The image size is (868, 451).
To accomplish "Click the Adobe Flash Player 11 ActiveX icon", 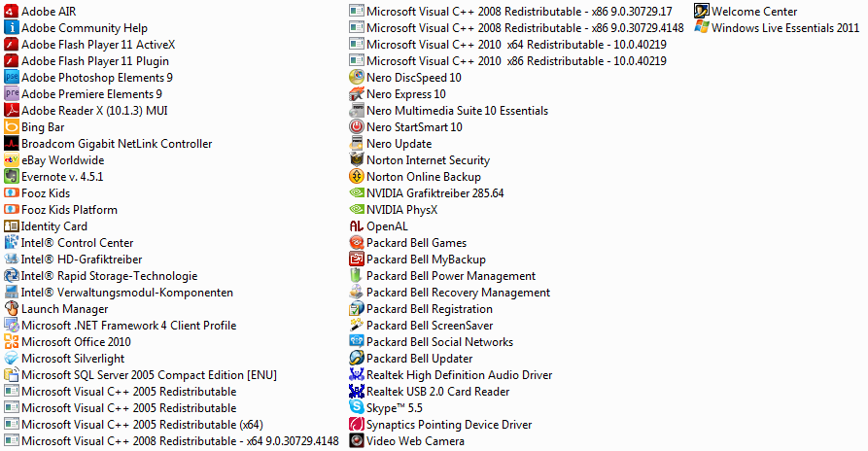I will click(11, 45).
